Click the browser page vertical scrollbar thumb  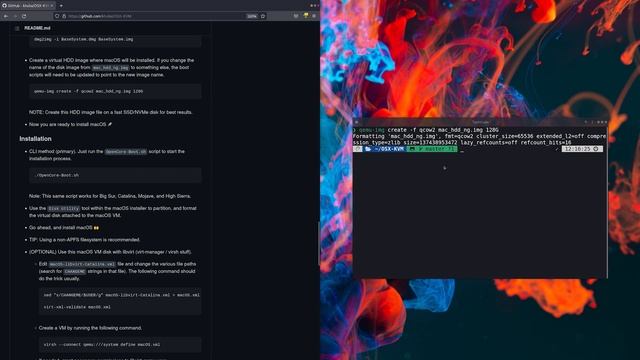[318, 244]
